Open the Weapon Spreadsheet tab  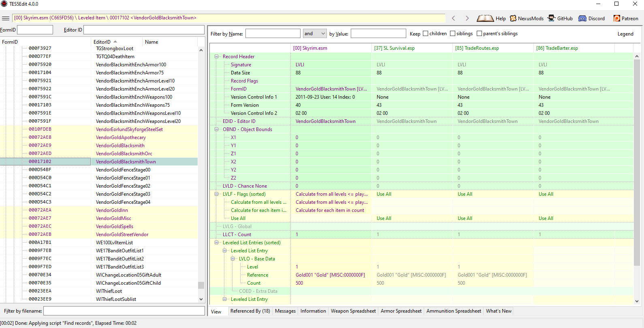pyautogui.click(x=353, y=311)
